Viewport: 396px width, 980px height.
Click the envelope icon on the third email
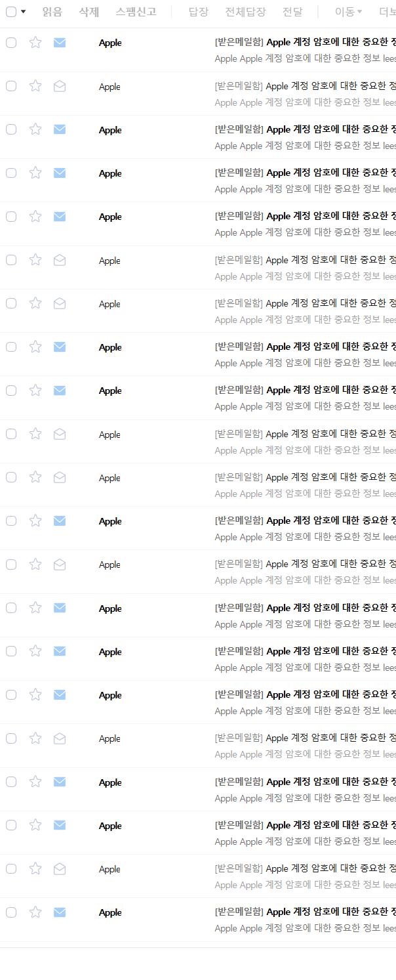60,129
